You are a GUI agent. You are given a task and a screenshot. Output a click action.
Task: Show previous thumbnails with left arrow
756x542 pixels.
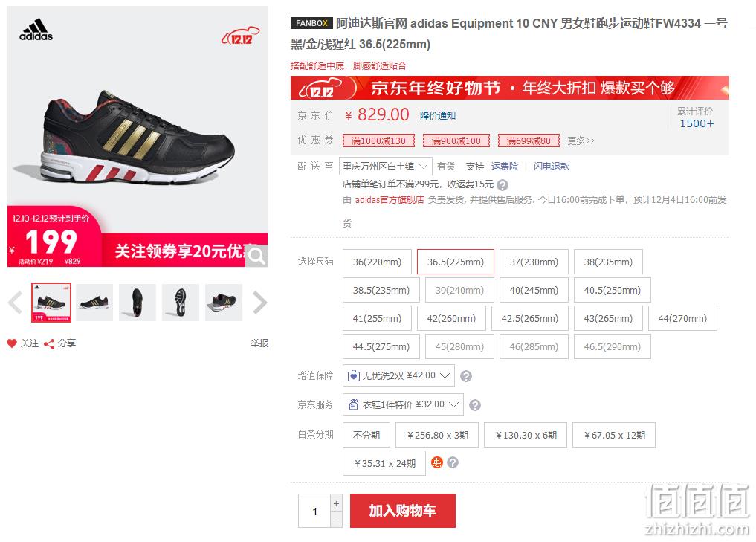pyautogui.click(x=16, y=303)
